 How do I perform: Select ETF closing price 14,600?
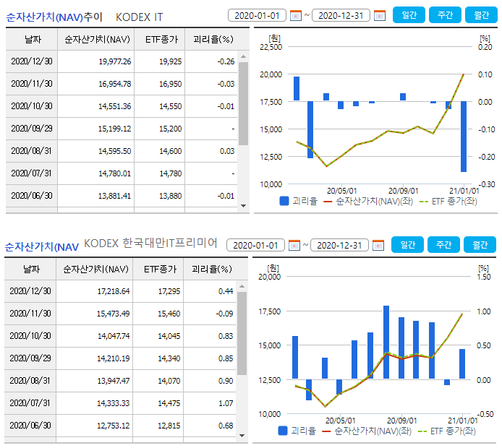point(170,151)
